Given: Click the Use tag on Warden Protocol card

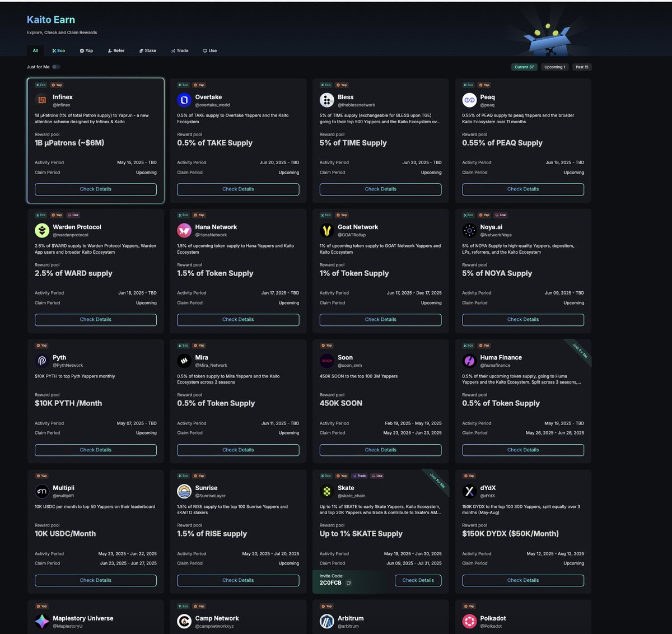Looking at the screenshot, I should click(x=73, y=215).
